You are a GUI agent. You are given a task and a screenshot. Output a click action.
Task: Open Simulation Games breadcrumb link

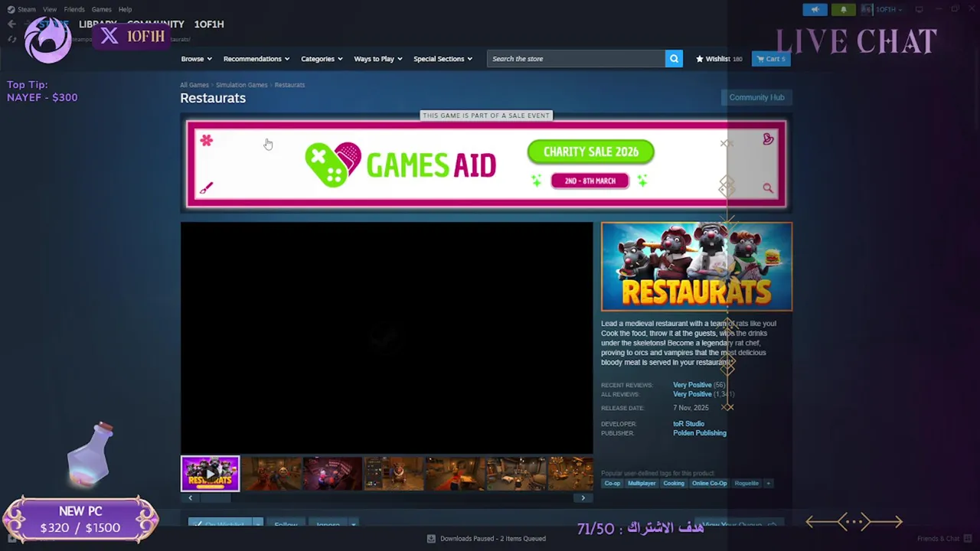point(241,85)
